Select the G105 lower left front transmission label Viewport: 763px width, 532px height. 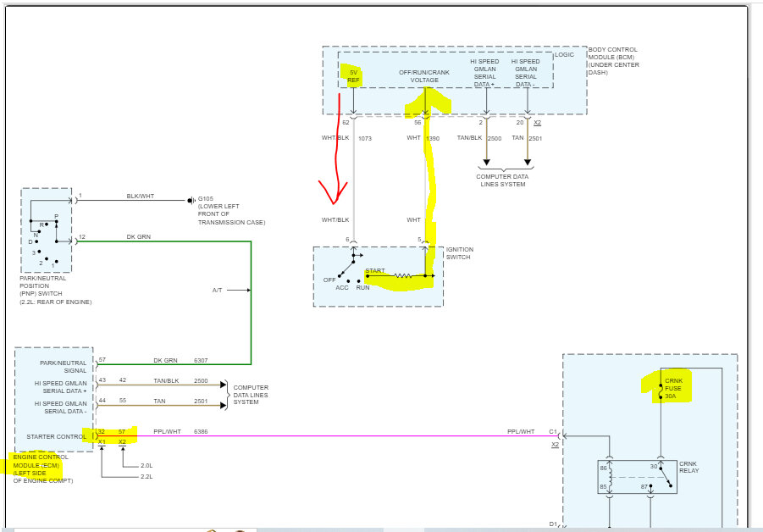pyautogui.click(x=231, y=210)
